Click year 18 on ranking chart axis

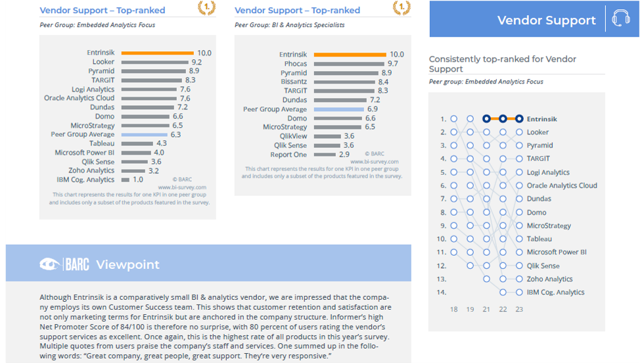(453, 309)
